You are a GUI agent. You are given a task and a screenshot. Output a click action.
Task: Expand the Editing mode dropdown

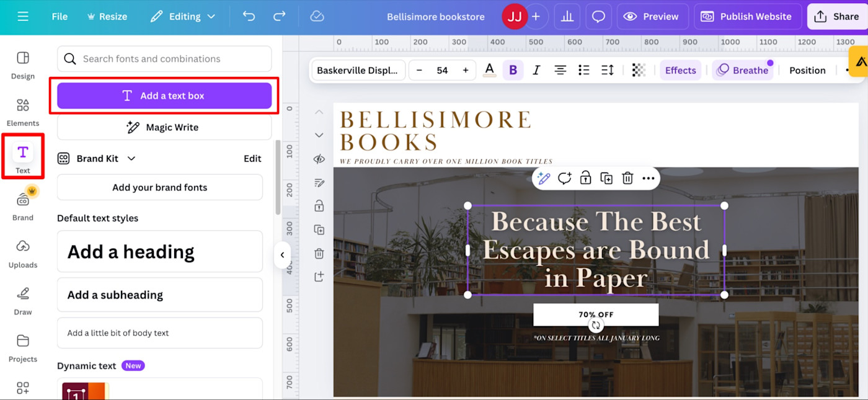point(183,17)
